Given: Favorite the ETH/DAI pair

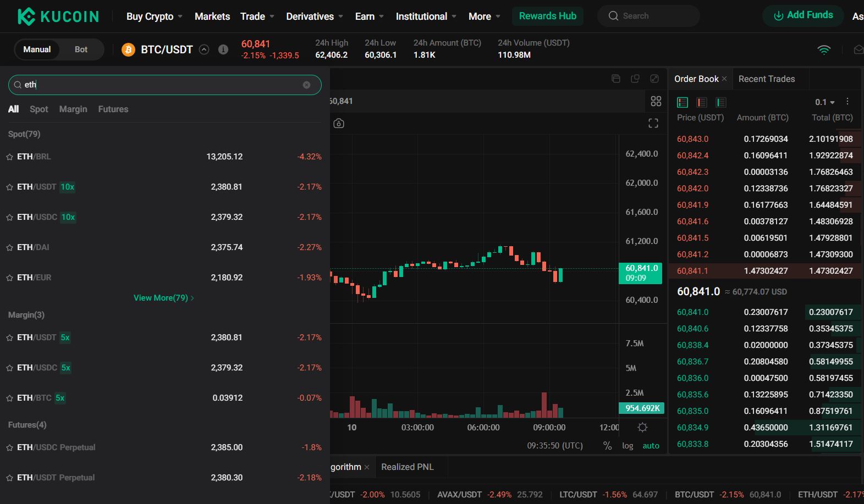Looking at the screenshot, I should (9, 248).
